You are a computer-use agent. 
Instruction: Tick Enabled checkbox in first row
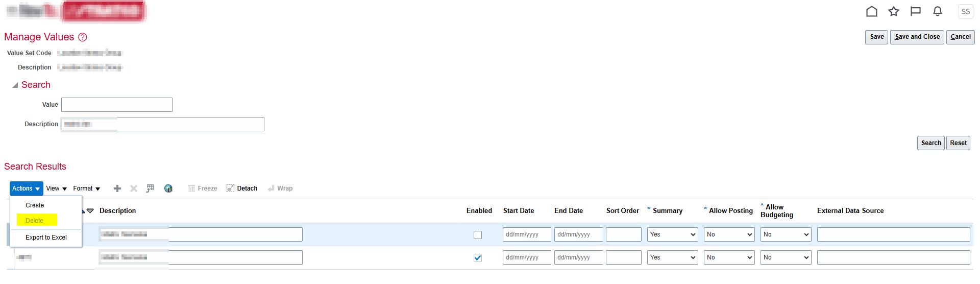(478, 235)
